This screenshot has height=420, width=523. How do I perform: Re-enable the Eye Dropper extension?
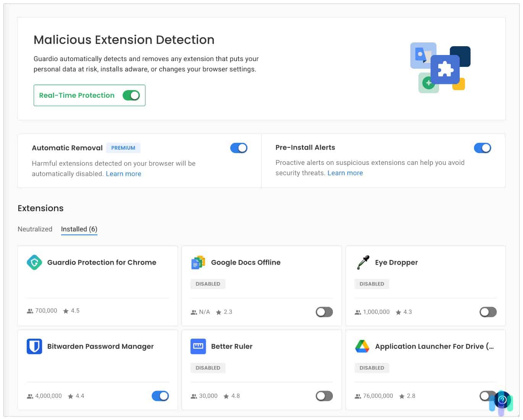(487, 312)
